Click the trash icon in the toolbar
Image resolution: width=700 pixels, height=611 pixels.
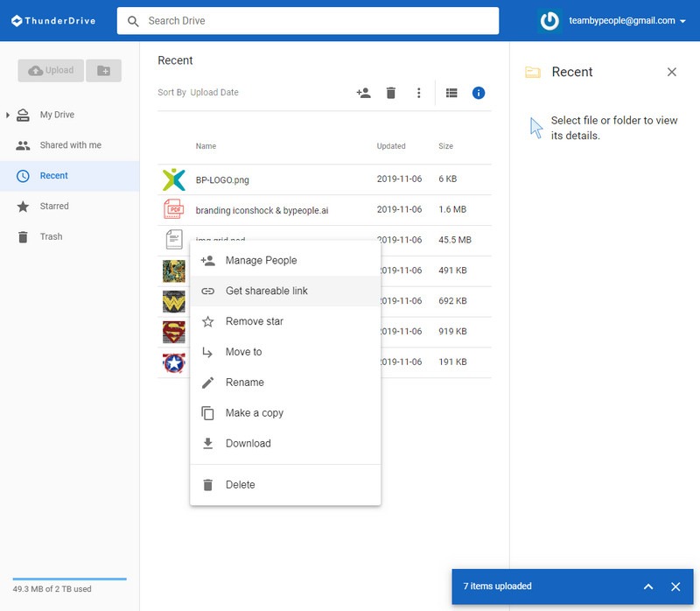(x=391, y=93)
